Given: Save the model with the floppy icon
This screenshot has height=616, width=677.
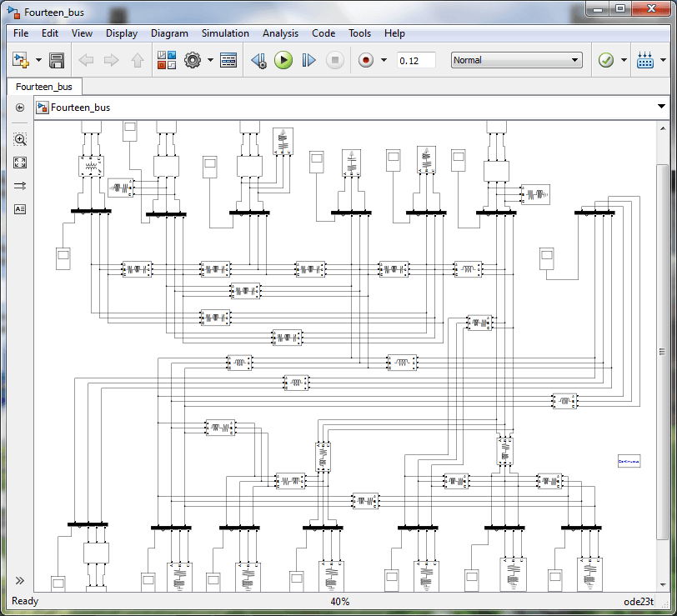Looking at the screenshot, I should click(57, 60).
